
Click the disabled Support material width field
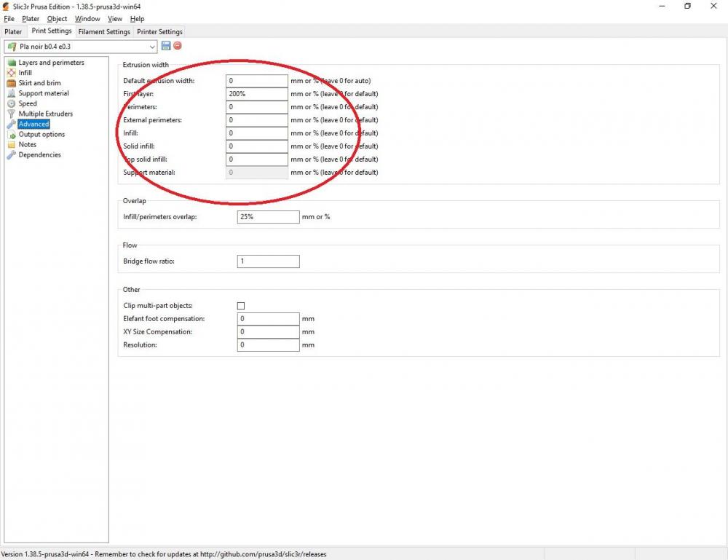click(257, 173)
